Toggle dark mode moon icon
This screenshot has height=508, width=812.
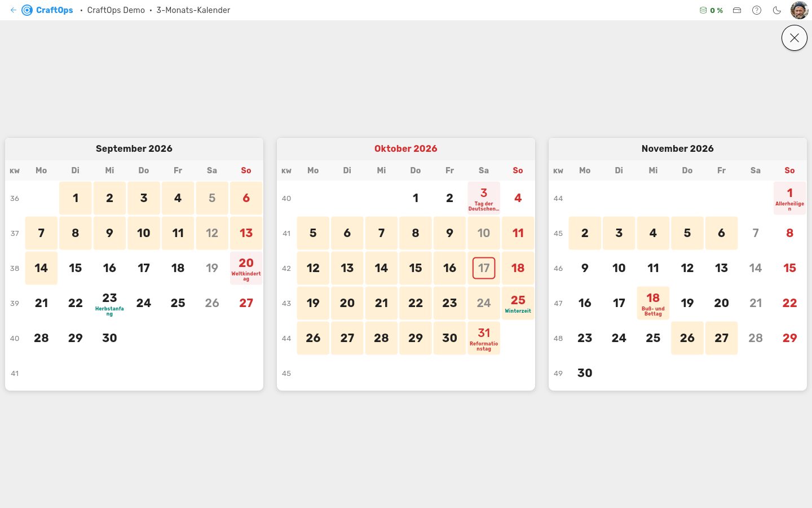point(777,10)
